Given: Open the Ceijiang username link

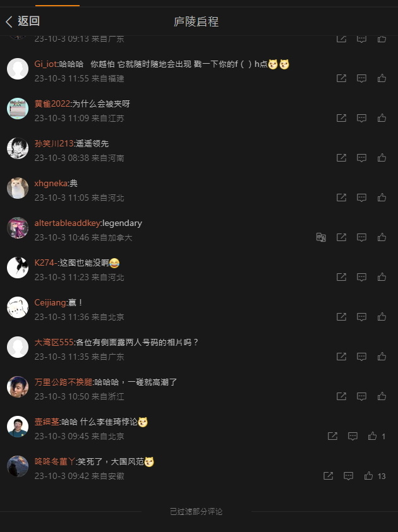Looking at the screenshot, I should [x=51, y=303].
